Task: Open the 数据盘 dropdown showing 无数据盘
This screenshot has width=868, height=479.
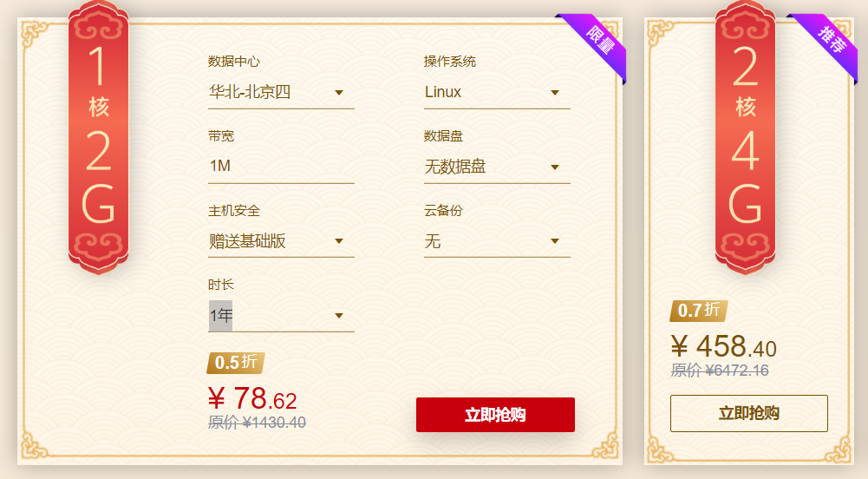Action: click(x=496, y=167)
